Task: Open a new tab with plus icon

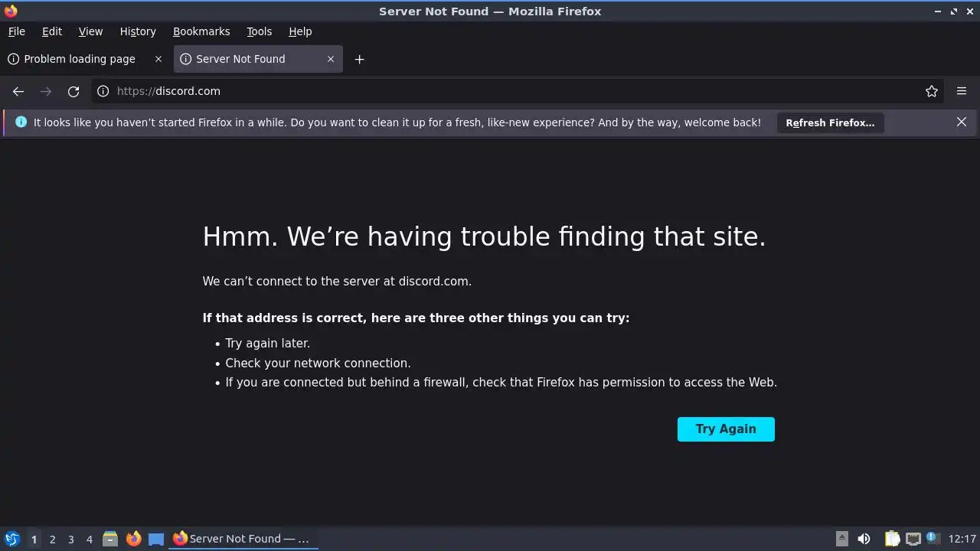Action: tap(359, 59)
